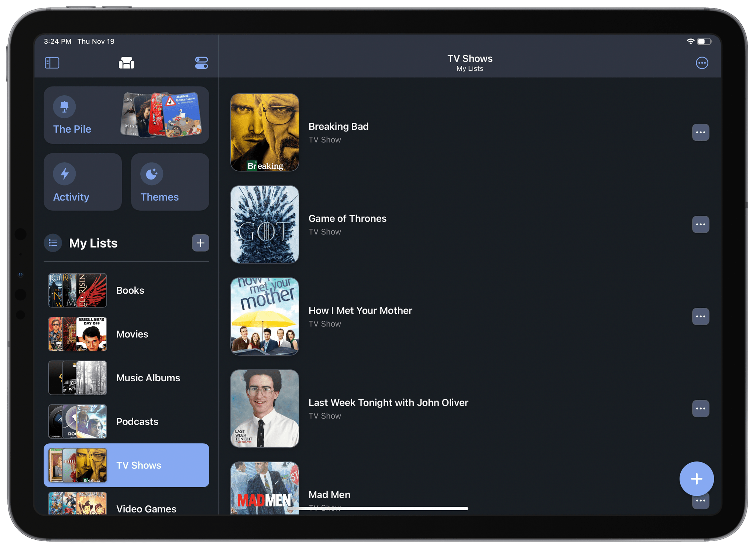Toggle the sidebar panel icon
Screen dimensions: 756x549
coord(52,63)
